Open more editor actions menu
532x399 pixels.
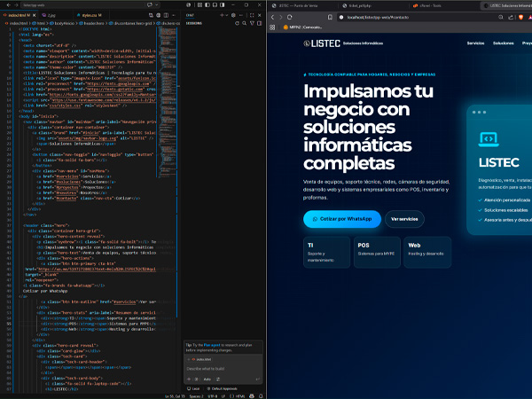tap(174, 15)
